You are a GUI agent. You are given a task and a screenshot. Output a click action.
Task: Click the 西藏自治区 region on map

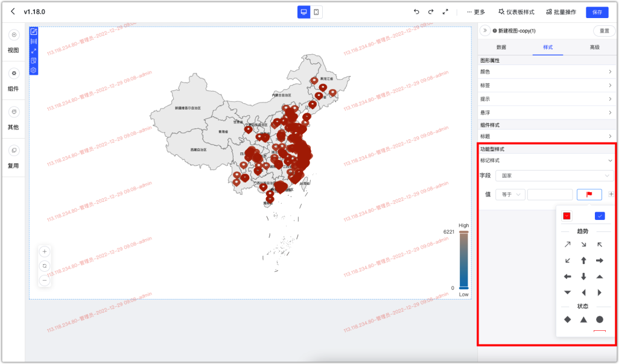tap(198, 149)
